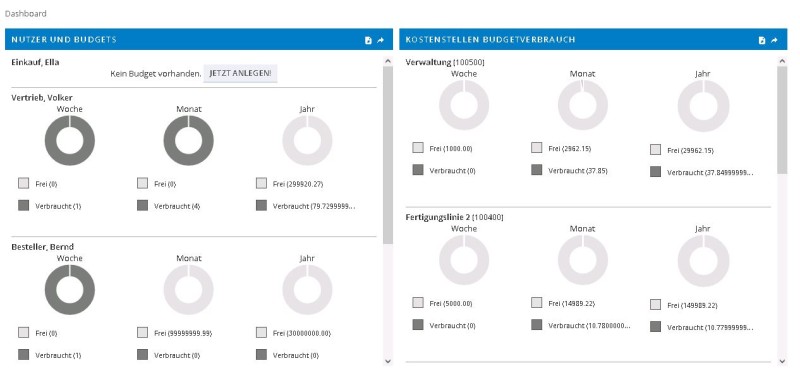The height and width of the screenshot is (380, 800).
Task: Click down arrow of right panel scrollbar
Action: tap(782, 361)
